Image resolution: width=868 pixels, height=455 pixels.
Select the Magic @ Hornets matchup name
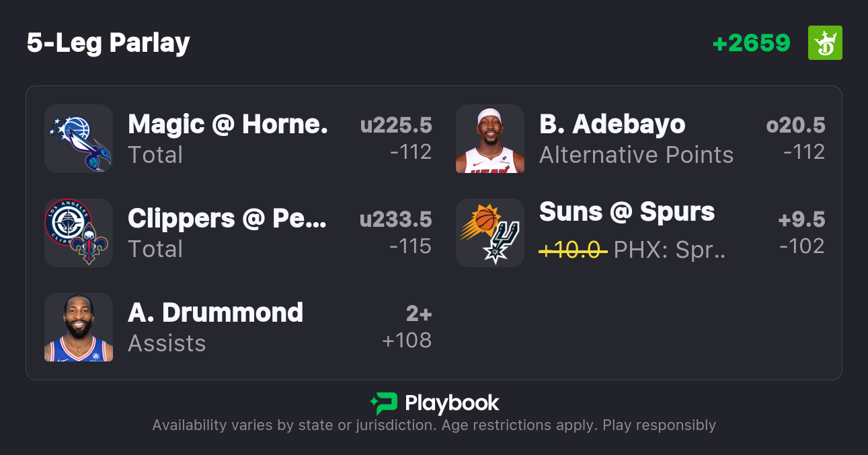pos(228,125)
